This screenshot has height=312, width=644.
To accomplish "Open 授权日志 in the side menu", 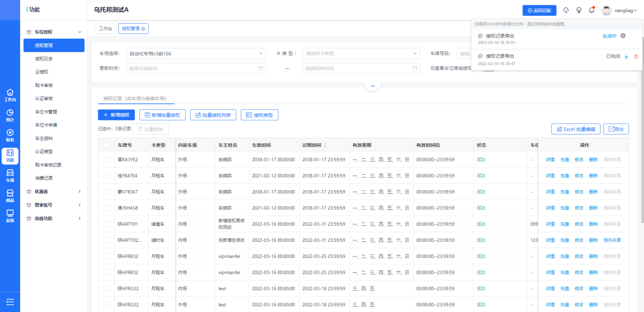I will pyautogui.click(x=44, y=59).
